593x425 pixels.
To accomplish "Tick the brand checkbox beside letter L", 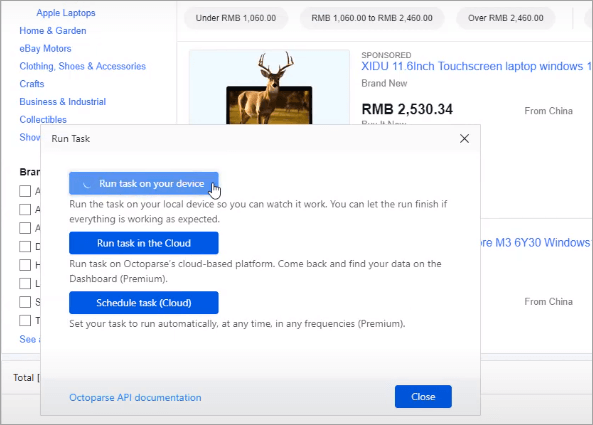I will point(25,283).
